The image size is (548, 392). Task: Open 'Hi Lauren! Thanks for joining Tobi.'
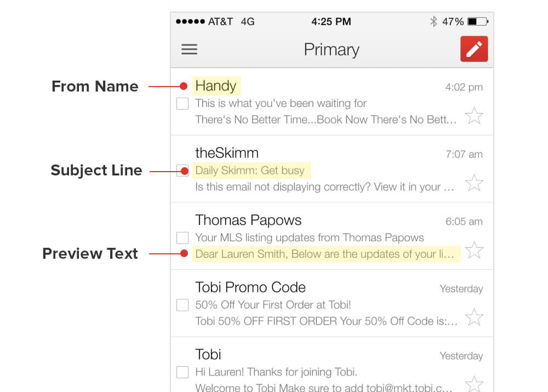(x=276, y=372)
